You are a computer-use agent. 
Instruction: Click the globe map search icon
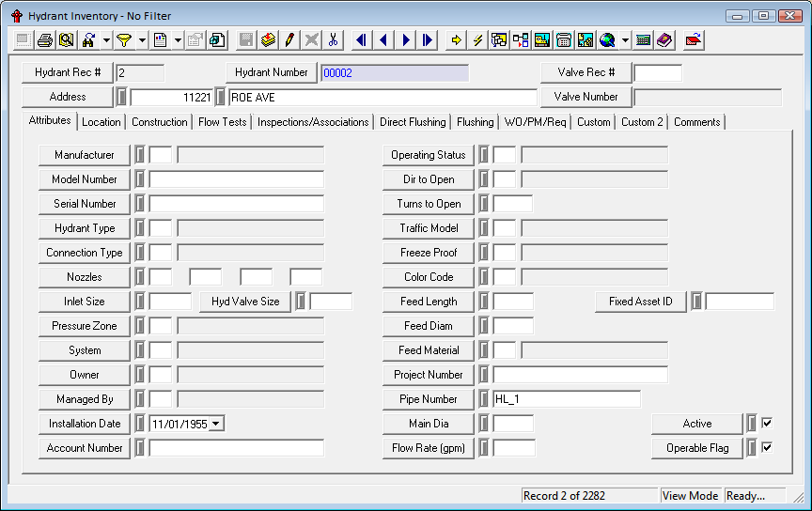coord(607,39)
